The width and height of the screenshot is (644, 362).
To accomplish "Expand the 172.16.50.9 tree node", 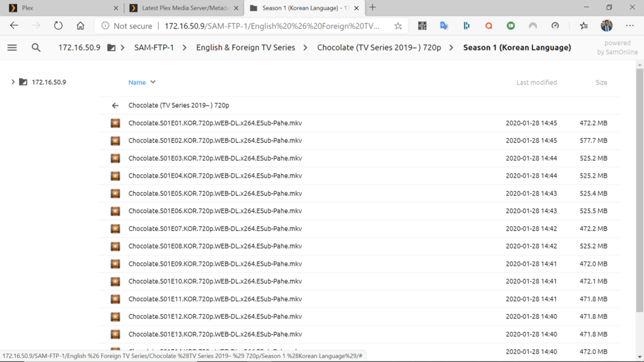I will (x=13, y=82).
